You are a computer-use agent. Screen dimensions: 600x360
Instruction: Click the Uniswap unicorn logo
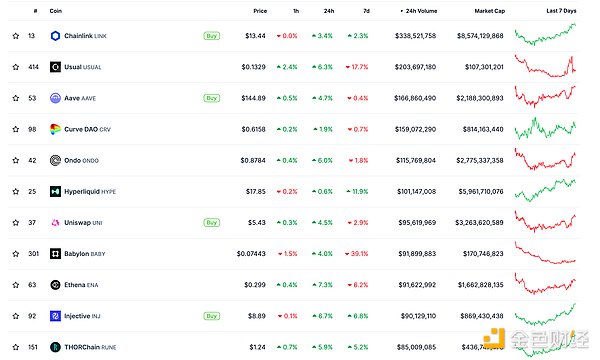click(x=55, y=223)
